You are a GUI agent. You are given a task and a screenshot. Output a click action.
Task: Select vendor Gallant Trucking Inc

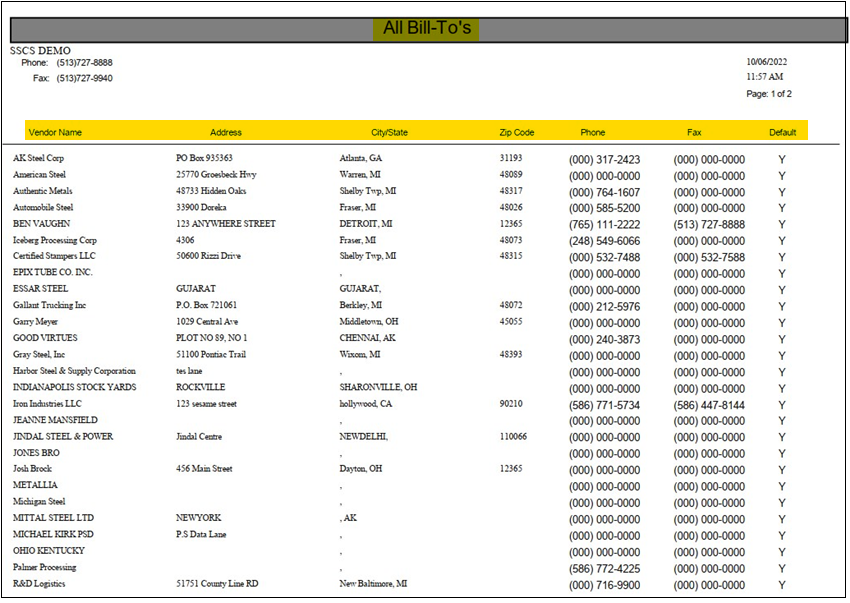click(49, 305)
